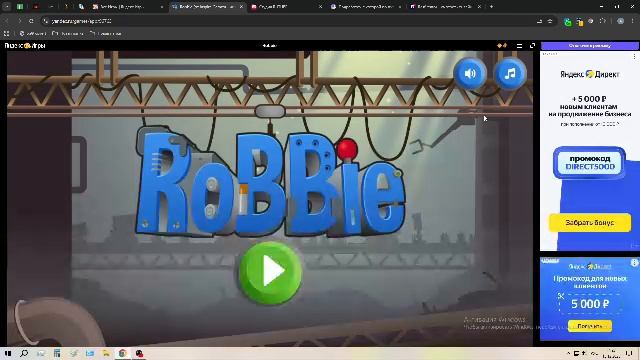Open the Chrome three-dot menu
The width and height of the screenshot is (640, 360).
click(633, 21)
